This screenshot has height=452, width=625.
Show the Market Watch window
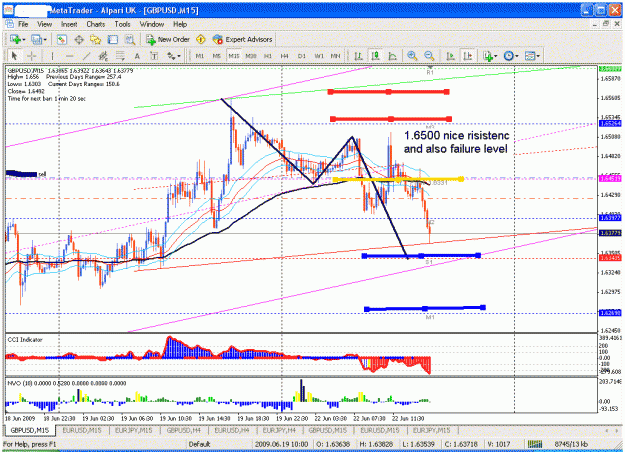61,39
